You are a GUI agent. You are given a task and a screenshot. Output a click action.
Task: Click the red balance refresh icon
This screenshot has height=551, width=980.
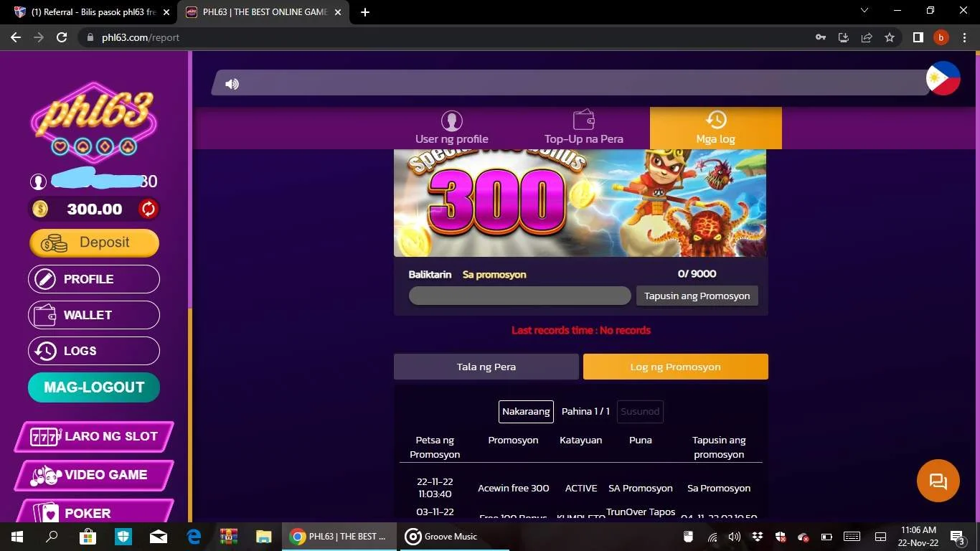148,209
